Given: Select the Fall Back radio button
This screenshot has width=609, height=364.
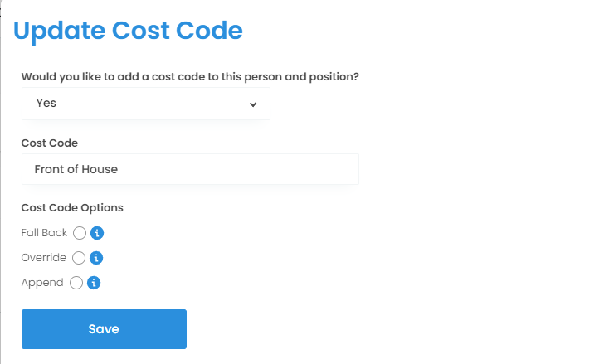Looking at the screenshot, I should click(x=80, y=233).
